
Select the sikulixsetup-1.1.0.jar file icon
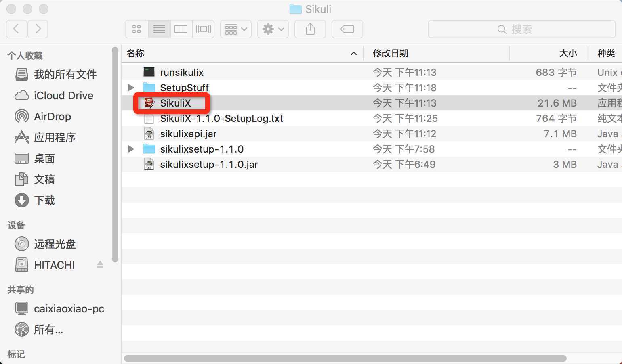[x=149, y=164]
